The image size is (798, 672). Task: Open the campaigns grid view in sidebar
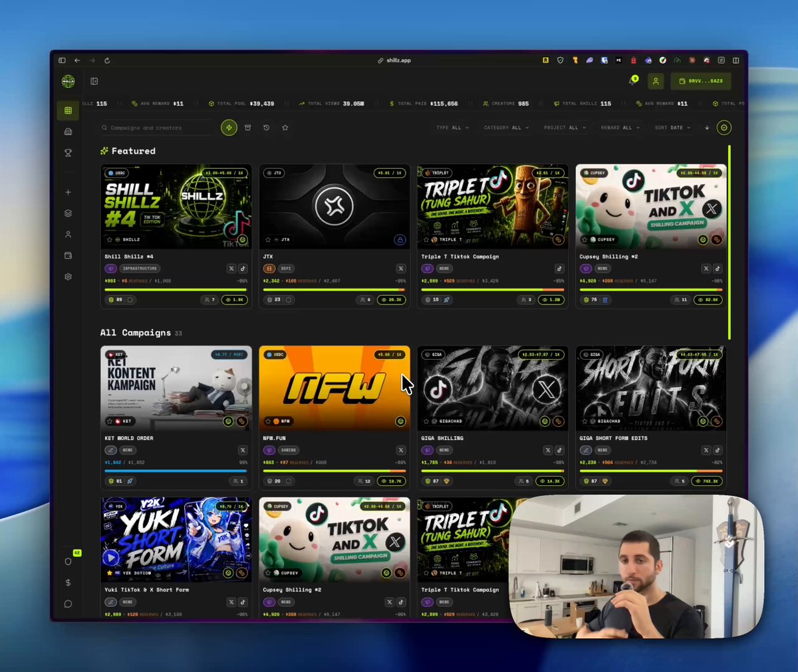tap(68, 110)
